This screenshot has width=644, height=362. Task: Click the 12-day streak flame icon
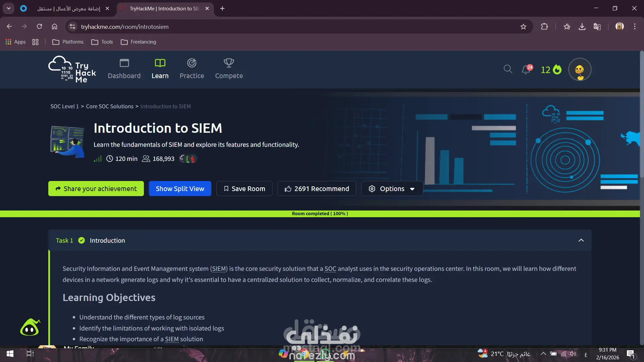coord(557,69)
